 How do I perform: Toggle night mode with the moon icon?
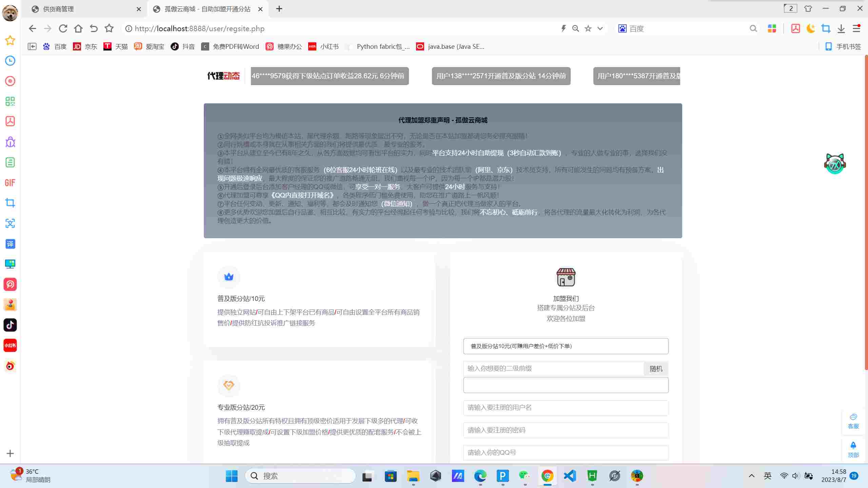click(x=810, y=28)
